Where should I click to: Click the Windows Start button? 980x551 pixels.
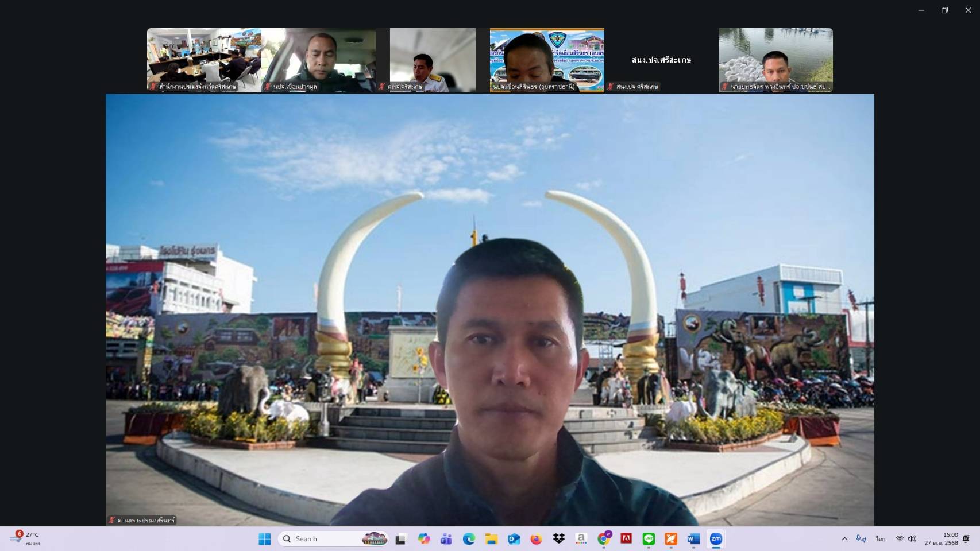tap(265, 539)
